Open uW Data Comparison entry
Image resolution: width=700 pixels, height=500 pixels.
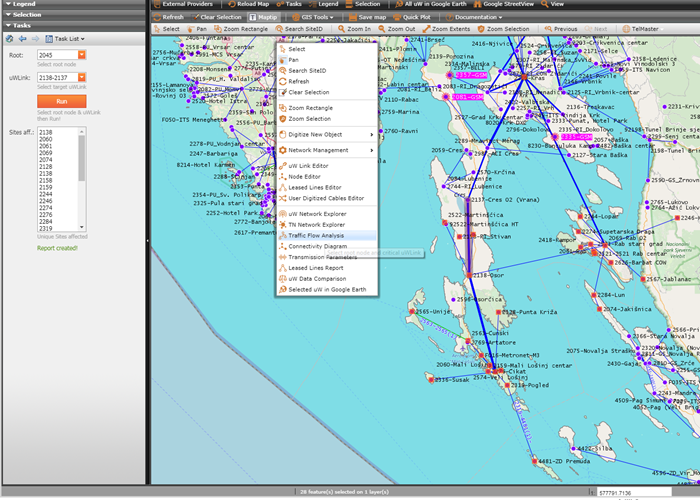coord(327,279)
